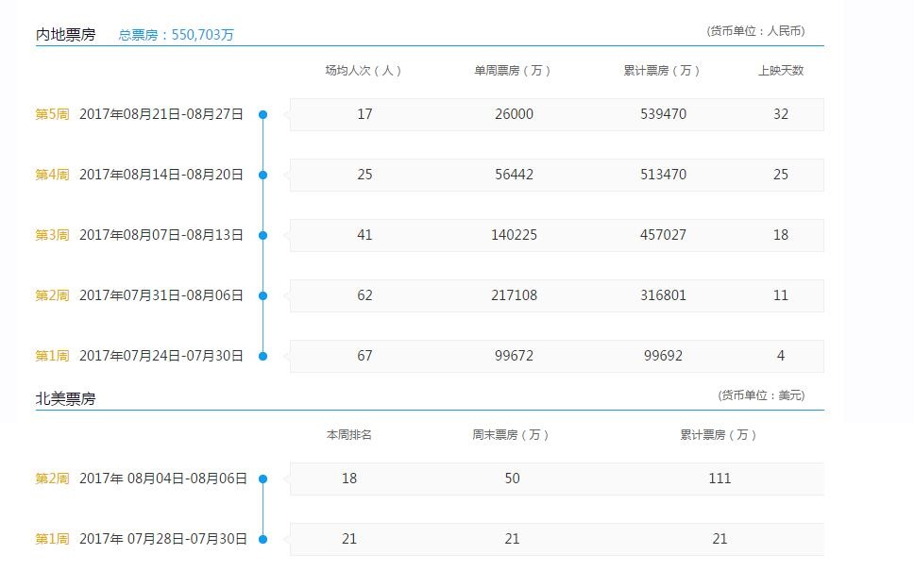Select the 内地票房 section heading
The width and height of the screenshot is (914, 588).
pyautogui.click(x=66, y=35)
